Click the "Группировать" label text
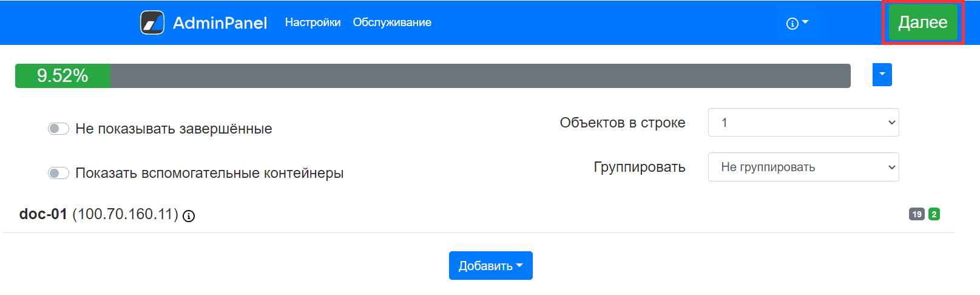This screenshot has width=980, height=295. tap(639, 167)
